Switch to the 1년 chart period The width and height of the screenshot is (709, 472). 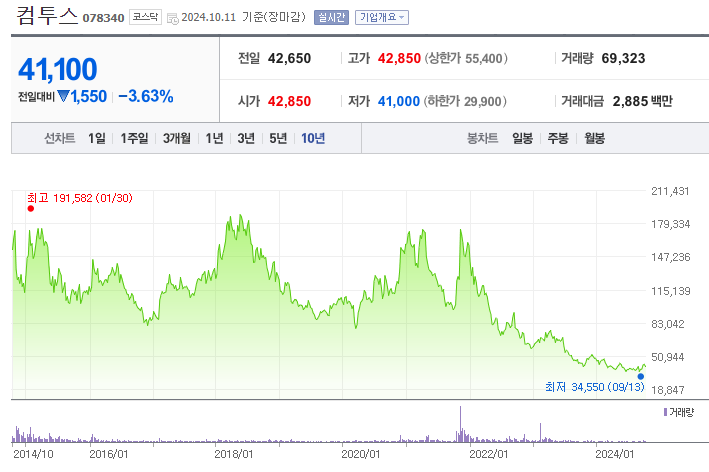point(214,138)
